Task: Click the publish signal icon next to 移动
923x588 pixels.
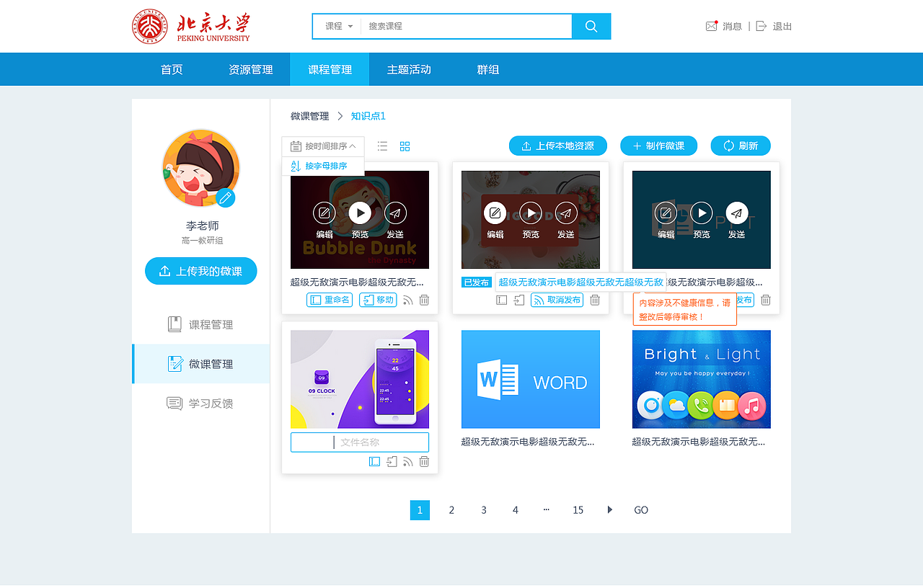Action: tap(407, 300)
